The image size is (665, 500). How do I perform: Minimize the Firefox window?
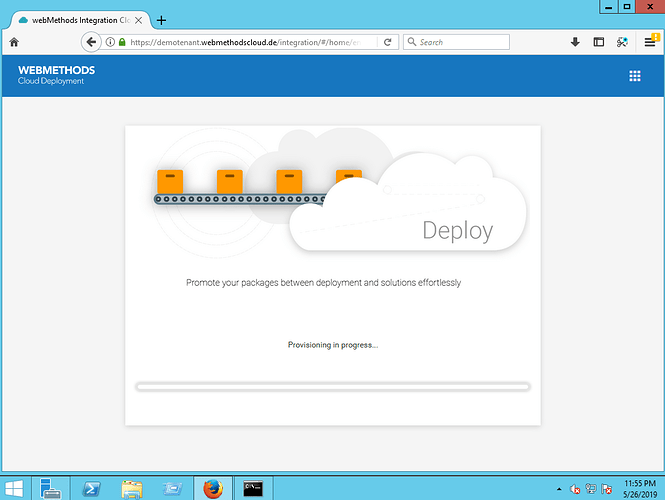point(609,6)
